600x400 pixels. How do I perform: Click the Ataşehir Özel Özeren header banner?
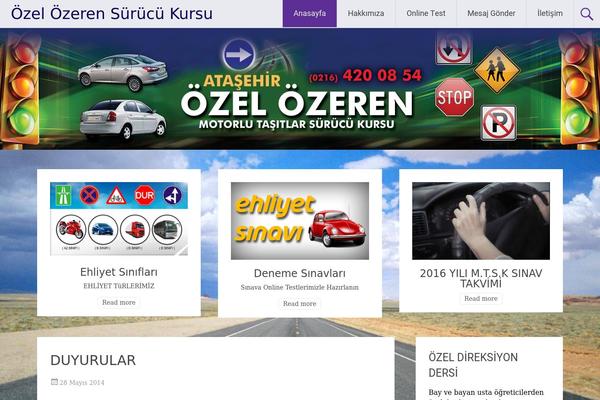click(300, 89)
